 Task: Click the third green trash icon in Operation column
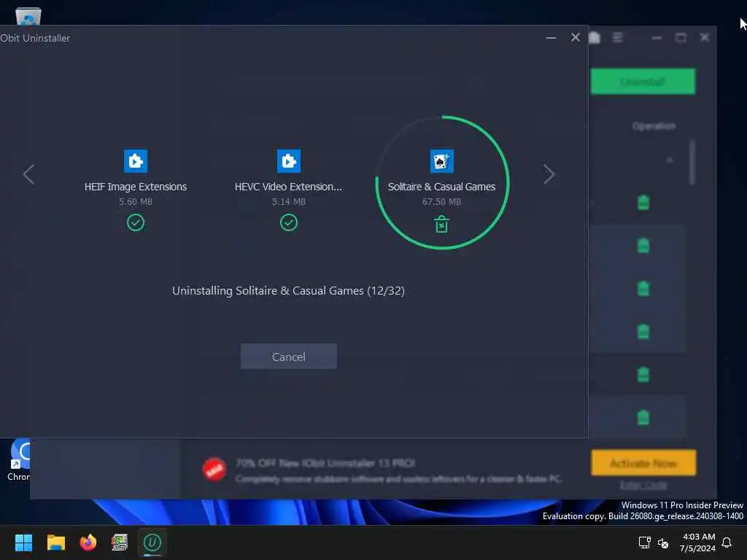643,289
